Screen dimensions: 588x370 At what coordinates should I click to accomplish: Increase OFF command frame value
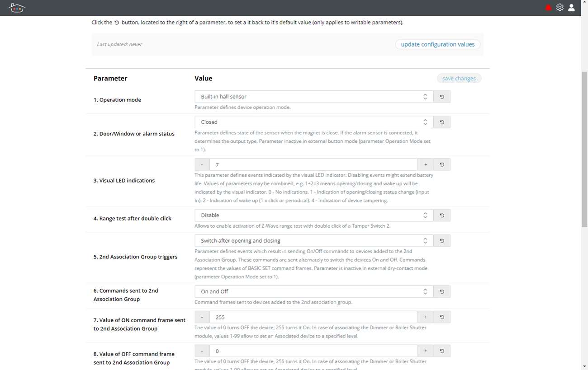[426, 351]
